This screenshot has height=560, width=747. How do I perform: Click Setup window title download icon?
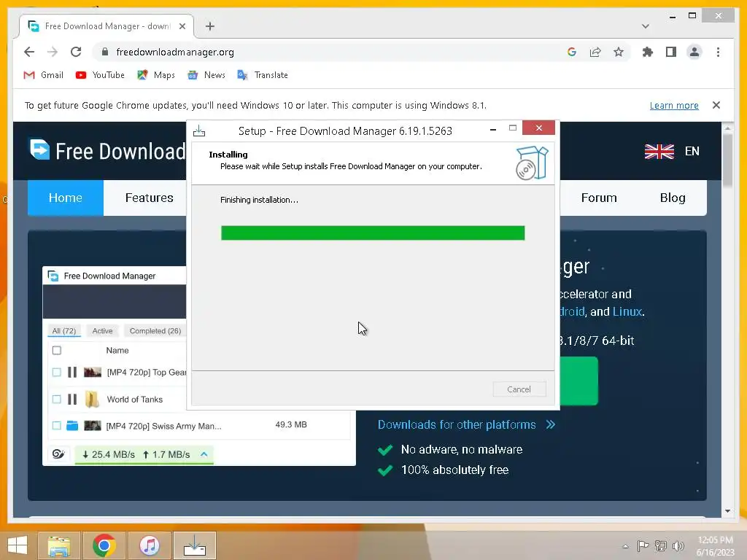[x=199, y=131]
